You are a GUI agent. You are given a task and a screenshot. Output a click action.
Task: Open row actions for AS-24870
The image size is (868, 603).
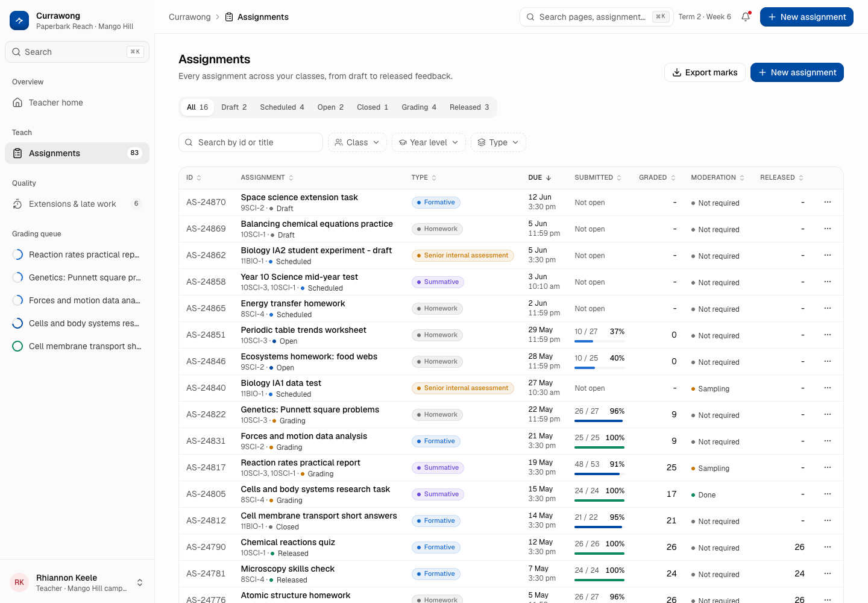point(828,202)
